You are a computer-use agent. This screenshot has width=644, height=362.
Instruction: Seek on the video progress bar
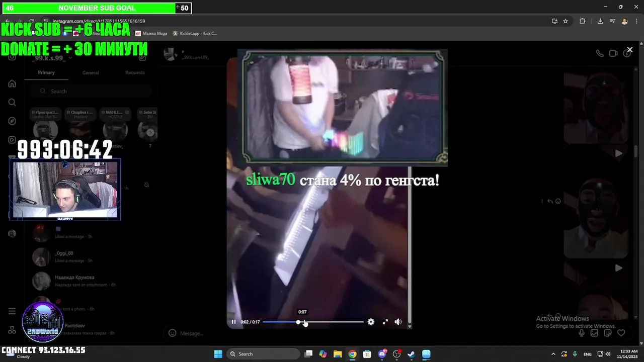(x=313, y=322)
